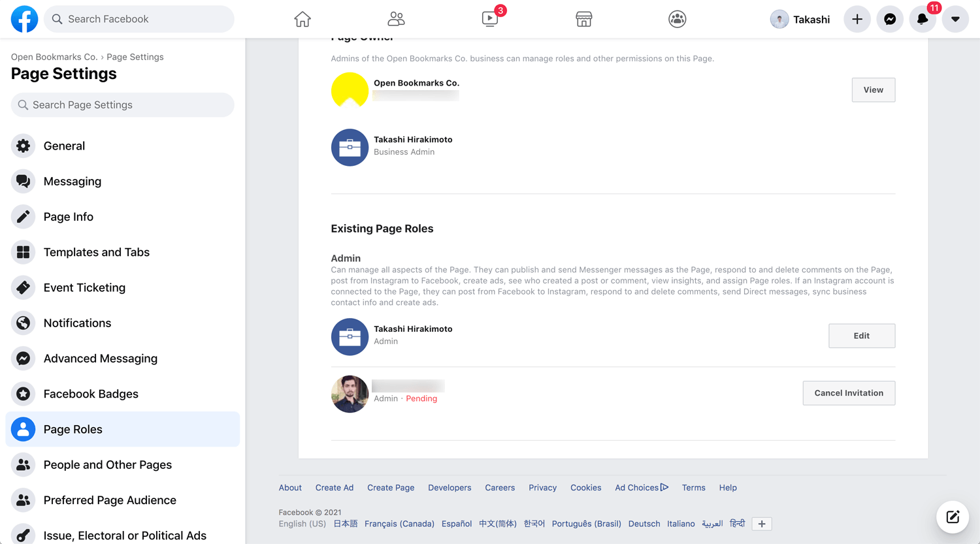Open Page Roles person icon

[23, 429]
